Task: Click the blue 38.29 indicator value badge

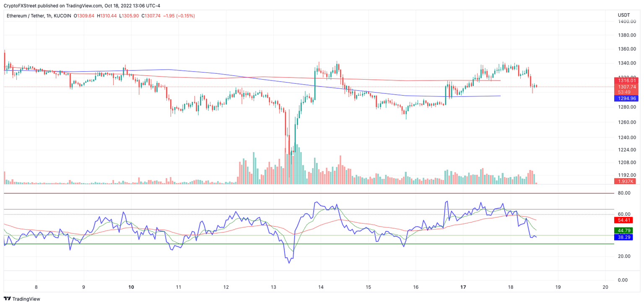Action: coord(625,237)
